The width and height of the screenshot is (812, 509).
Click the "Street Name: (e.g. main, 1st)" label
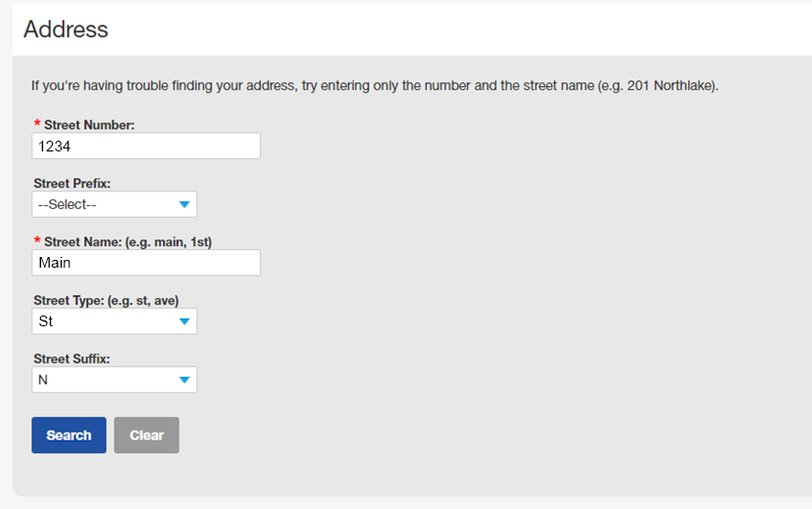coord(128,241)
